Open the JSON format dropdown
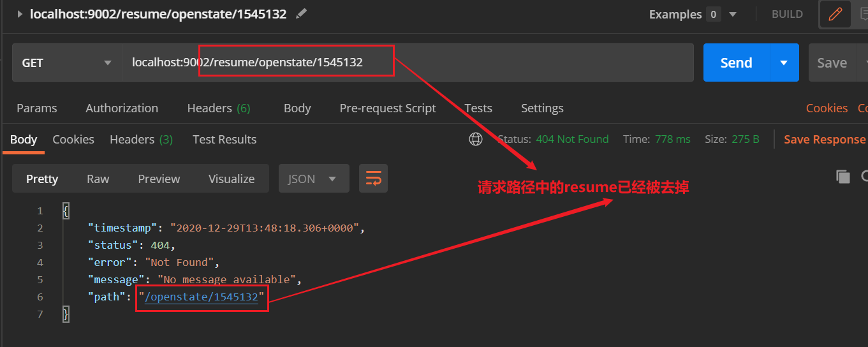 coord(314,179)
